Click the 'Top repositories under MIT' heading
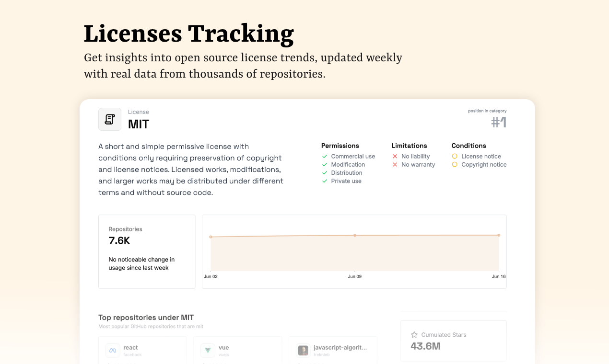The image size is (609, 364). pos(146,317)
